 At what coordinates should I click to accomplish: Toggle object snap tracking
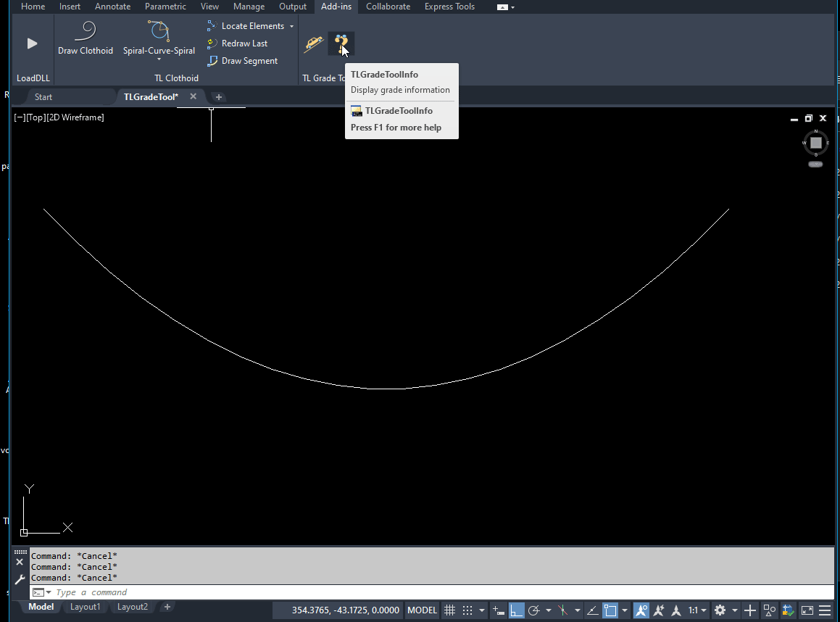[593, 610]
